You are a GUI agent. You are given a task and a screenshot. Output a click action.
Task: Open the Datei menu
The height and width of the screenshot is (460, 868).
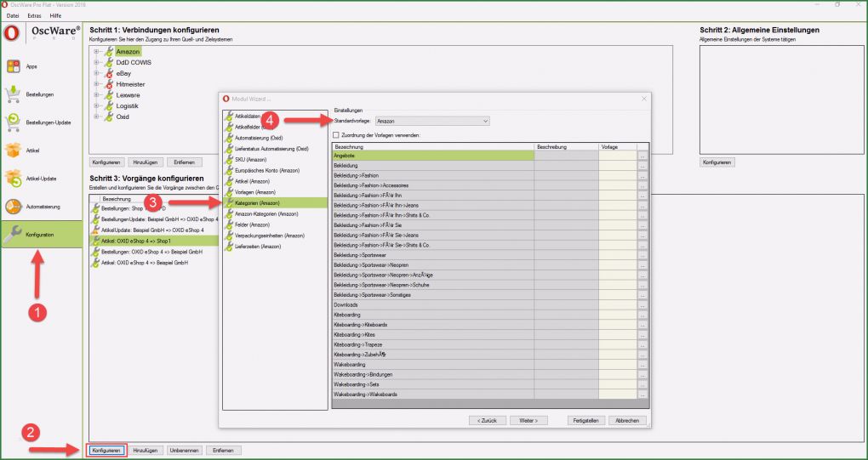coord(13,16)
